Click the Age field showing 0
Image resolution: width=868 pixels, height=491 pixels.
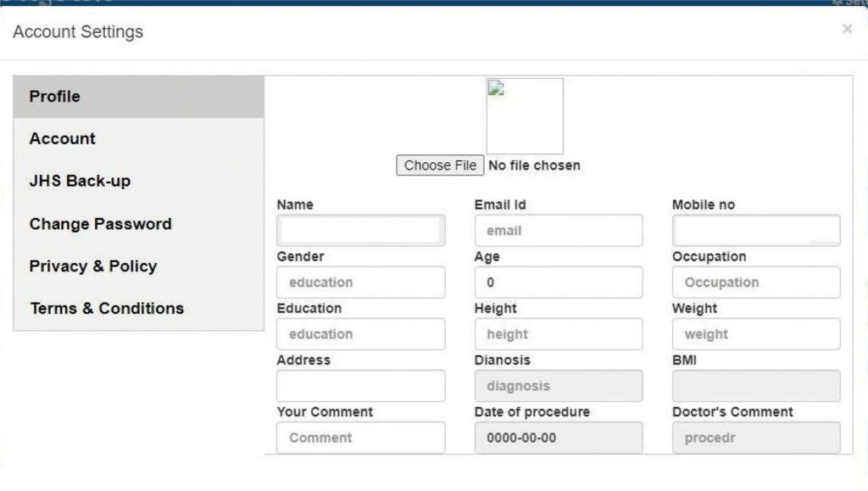(559, 282)
